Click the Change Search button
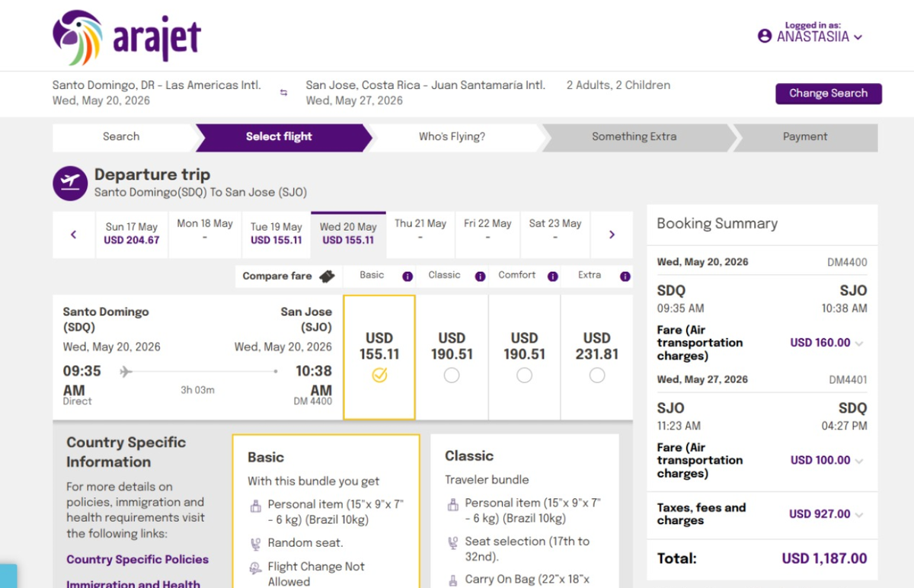914x588 pixels. 828,94
